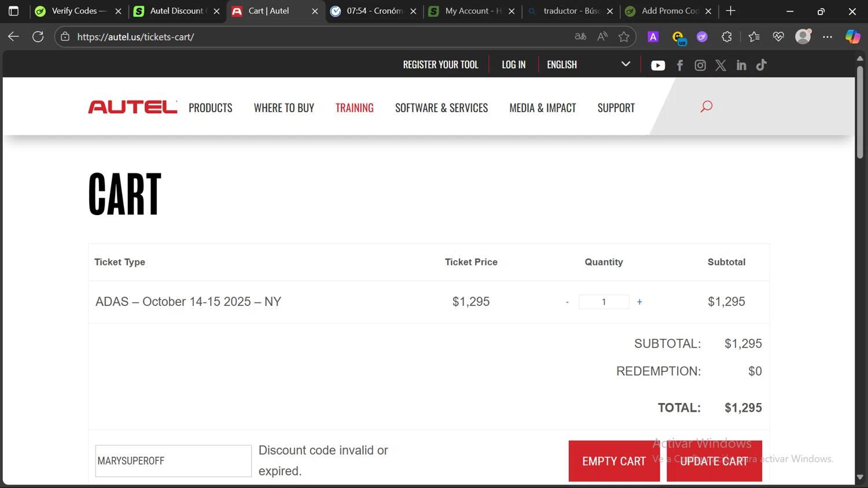The height and width of the screenshot is (488, 868).
Task: Click the quantity input field
Action: tap(604, 302)
